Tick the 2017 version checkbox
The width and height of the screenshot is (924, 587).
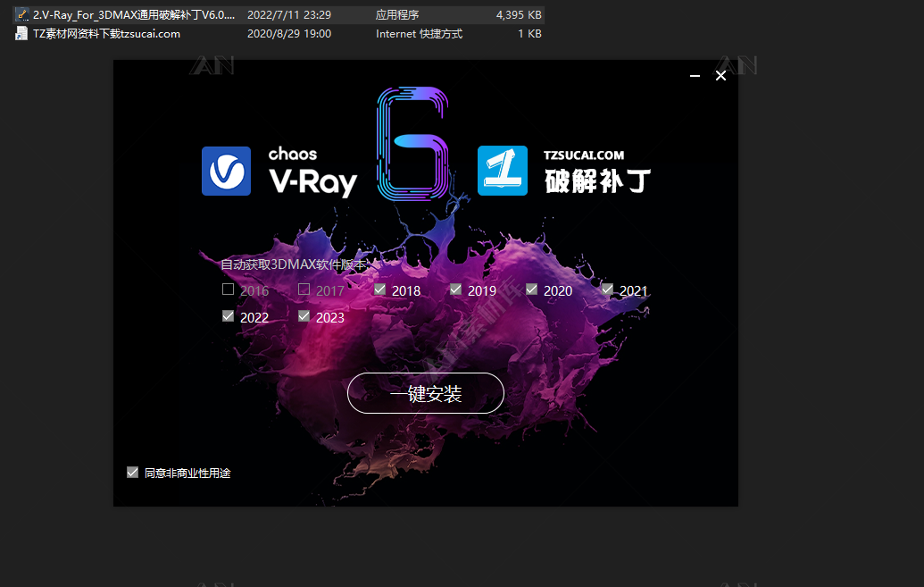coord(304,289)
